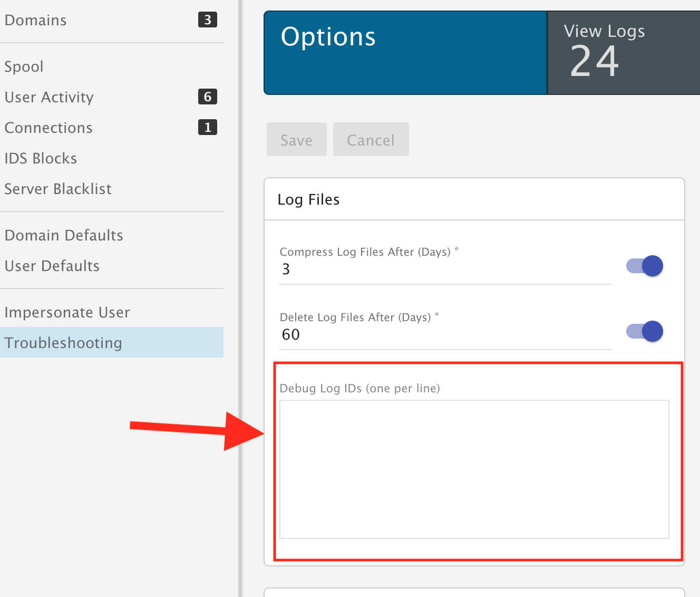
Task: Disable the Compress Log Files toggle
Action: coord(645,266)
